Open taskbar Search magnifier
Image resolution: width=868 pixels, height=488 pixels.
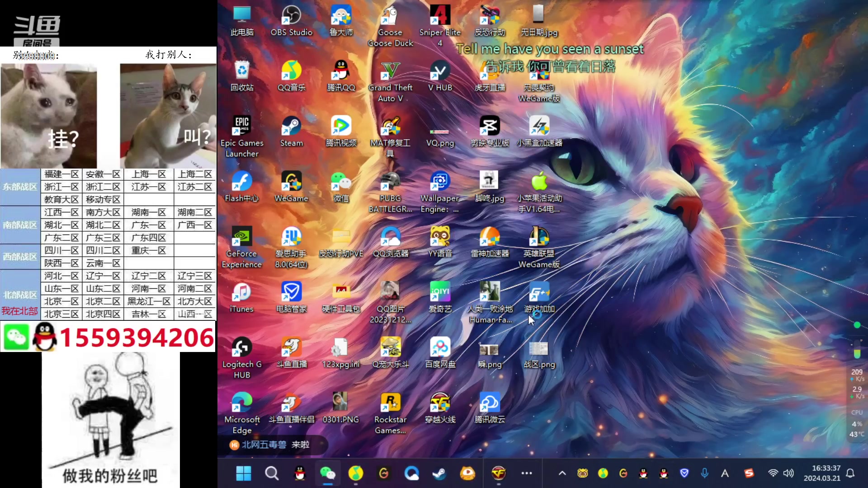pos(272,473)
